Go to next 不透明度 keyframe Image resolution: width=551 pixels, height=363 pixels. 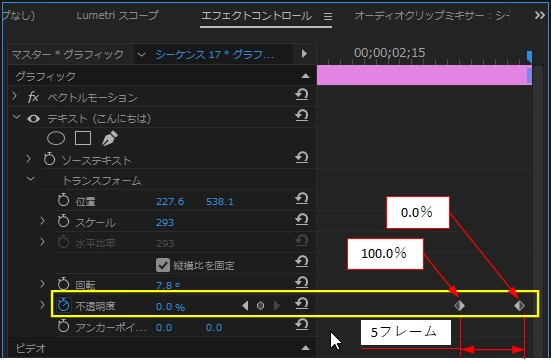tap(277, 306)
